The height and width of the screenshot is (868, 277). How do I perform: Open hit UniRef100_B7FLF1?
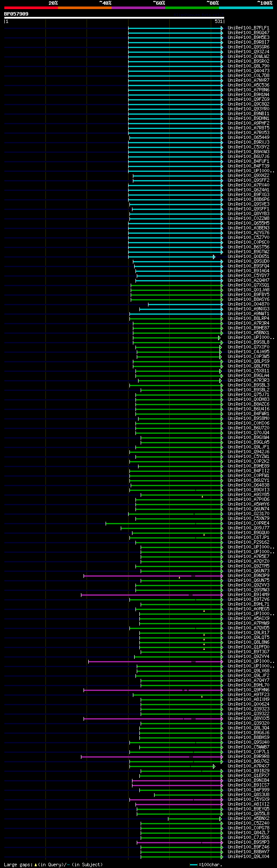(x=248, y=28)
